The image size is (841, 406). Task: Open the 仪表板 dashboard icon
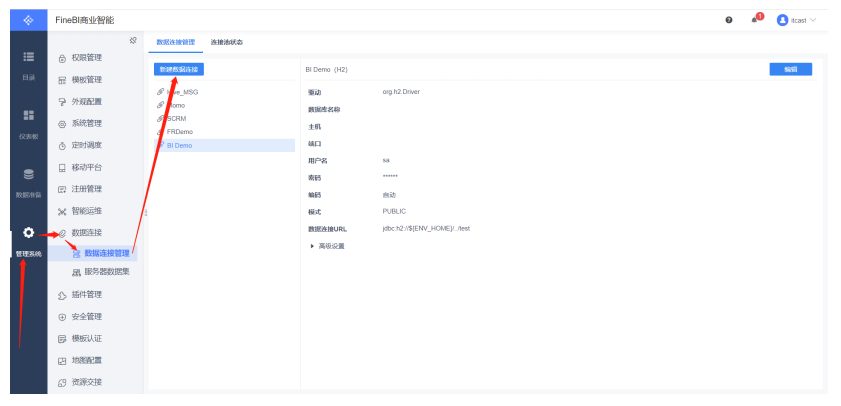(x=28, y=115)
